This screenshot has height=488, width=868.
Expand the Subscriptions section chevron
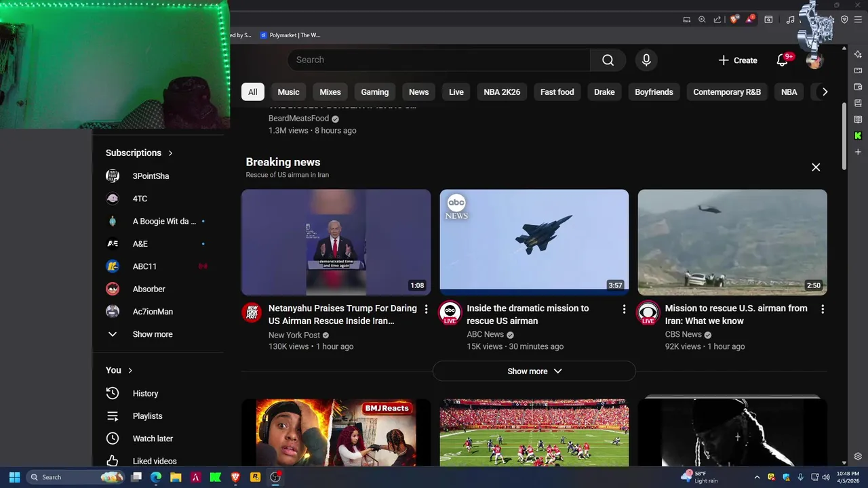[170, 153]
